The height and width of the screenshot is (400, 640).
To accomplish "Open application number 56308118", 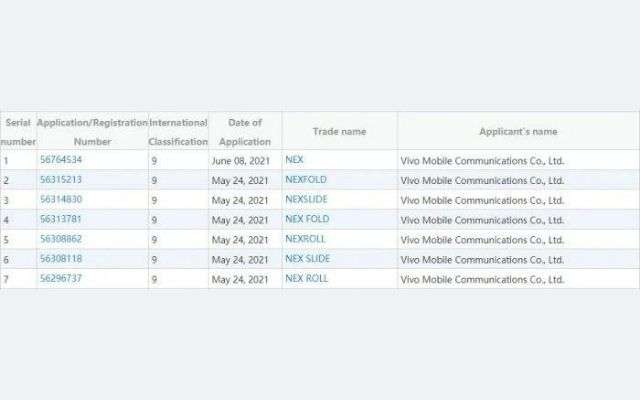I will [61, 259].
